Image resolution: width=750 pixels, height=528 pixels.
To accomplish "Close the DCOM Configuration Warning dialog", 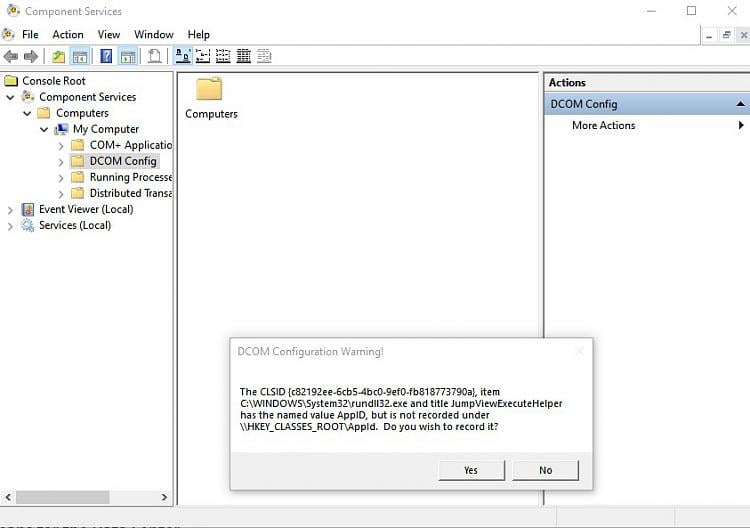I will point(579,352).
